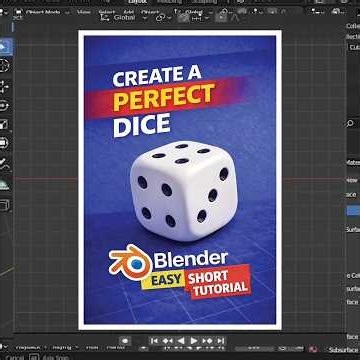Click the dice poster thumbnail image
Screen dimensions: 360x360
coord(180,180)
